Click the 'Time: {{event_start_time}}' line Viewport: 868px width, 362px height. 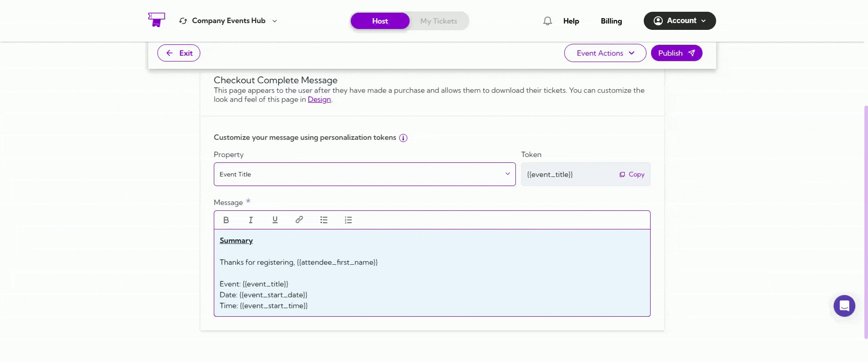(x=264, y=306)
